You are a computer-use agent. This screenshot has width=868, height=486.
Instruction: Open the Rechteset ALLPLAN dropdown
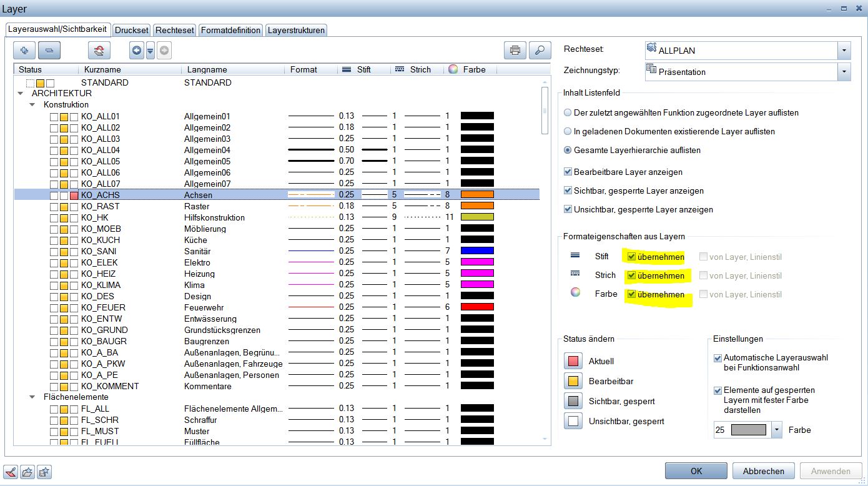844,51
